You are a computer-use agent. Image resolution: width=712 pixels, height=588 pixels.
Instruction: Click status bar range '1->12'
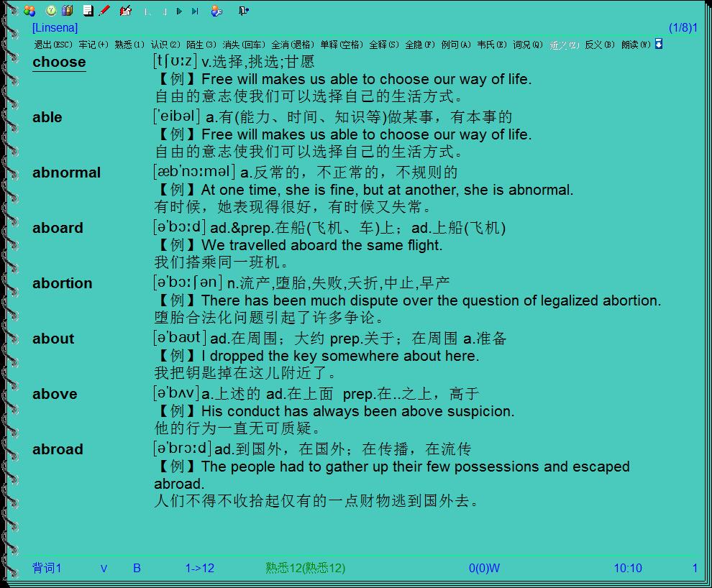(x=200, y=568)
